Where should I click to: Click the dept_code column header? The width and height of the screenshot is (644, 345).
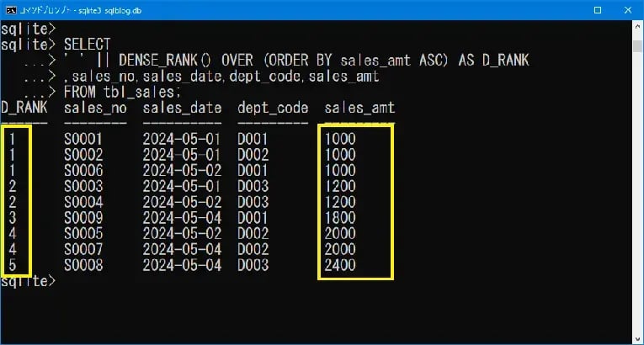pos(273,109)
